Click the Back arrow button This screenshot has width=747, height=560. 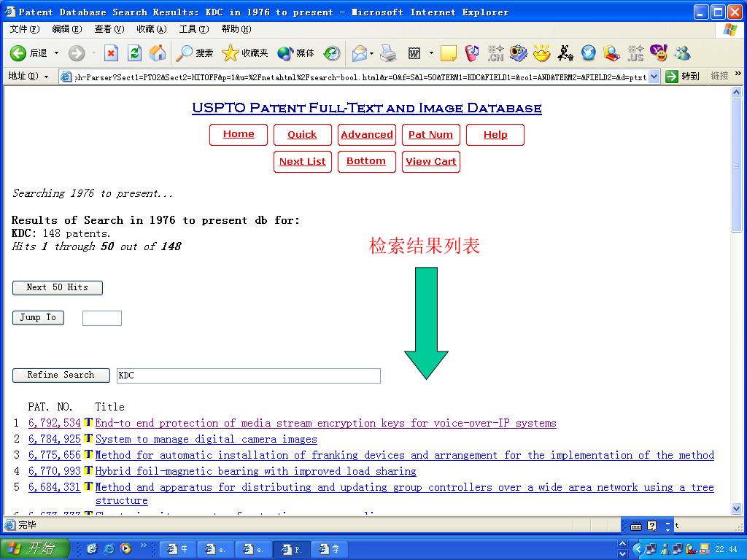(x=18, y=52)
